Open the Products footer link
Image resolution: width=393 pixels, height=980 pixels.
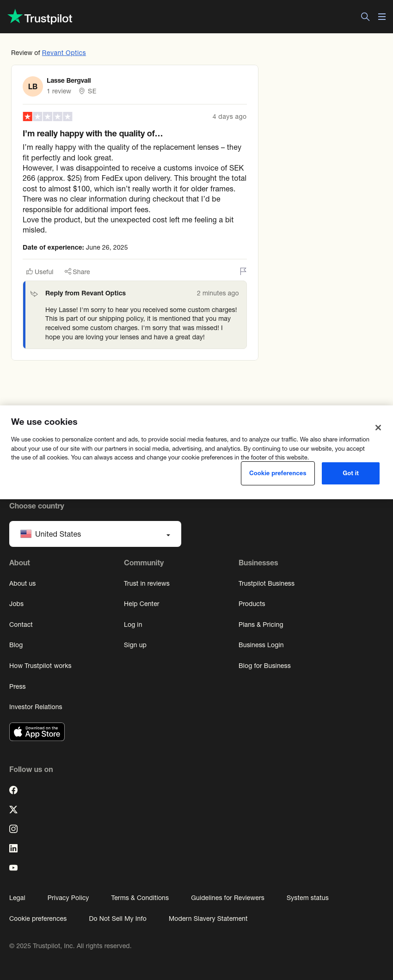tap(252, 604)
